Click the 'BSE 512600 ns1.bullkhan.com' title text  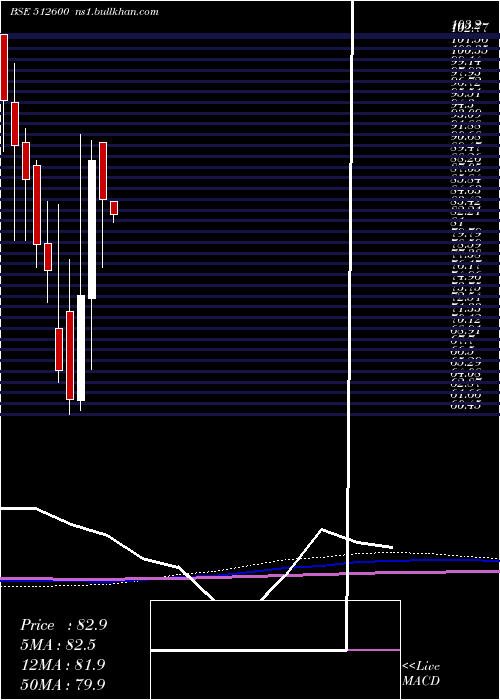[x=84, y=12]
